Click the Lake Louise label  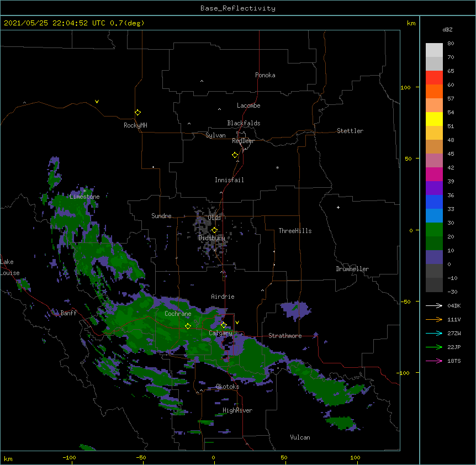[10, 267]
